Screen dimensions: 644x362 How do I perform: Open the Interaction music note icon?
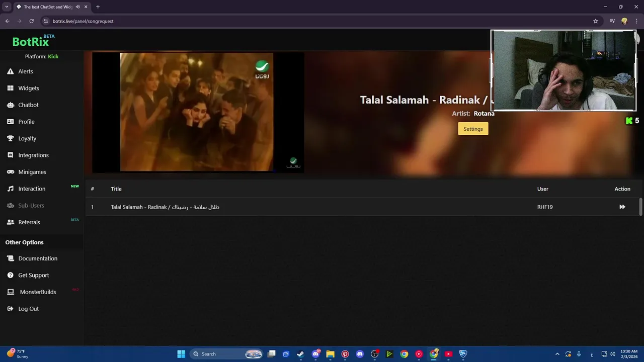(10, 189)
